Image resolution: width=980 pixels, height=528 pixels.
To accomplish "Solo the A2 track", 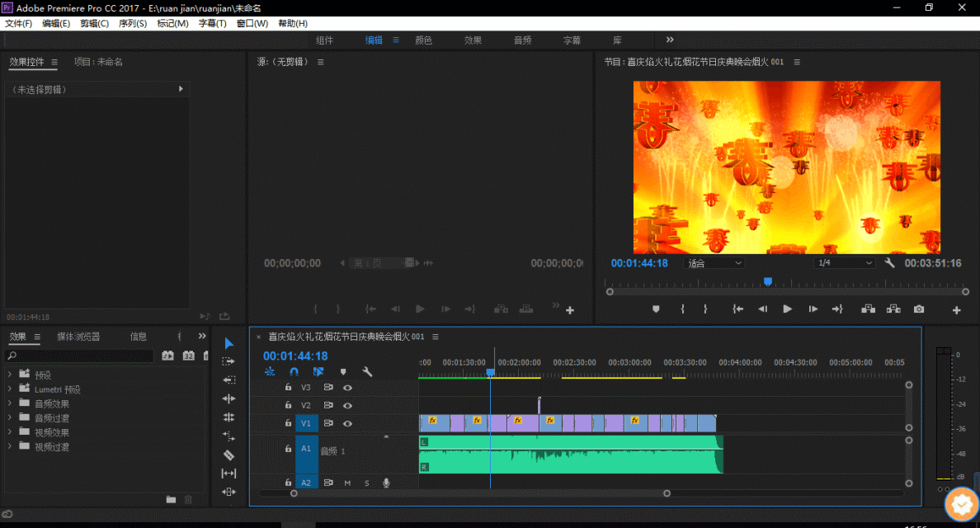I will pyautogui.click(x=367, y=483).
